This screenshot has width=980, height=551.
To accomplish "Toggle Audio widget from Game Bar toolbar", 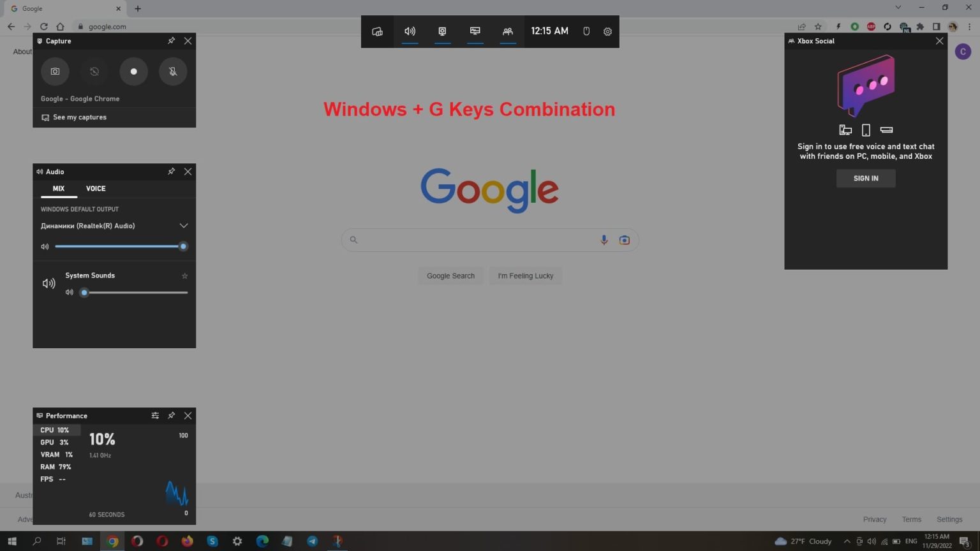I will click(x=410, y=31).
